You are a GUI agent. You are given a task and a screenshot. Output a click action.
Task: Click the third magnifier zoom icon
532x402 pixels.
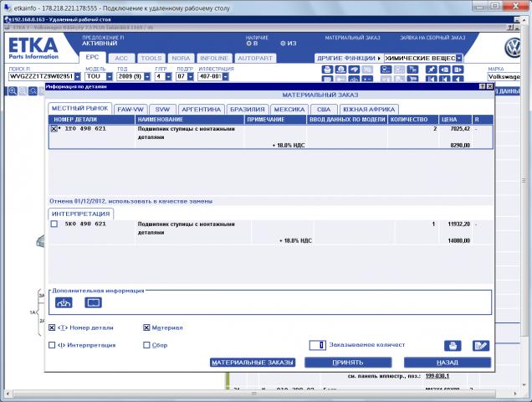pyautogui.click(x=33, y=91)
